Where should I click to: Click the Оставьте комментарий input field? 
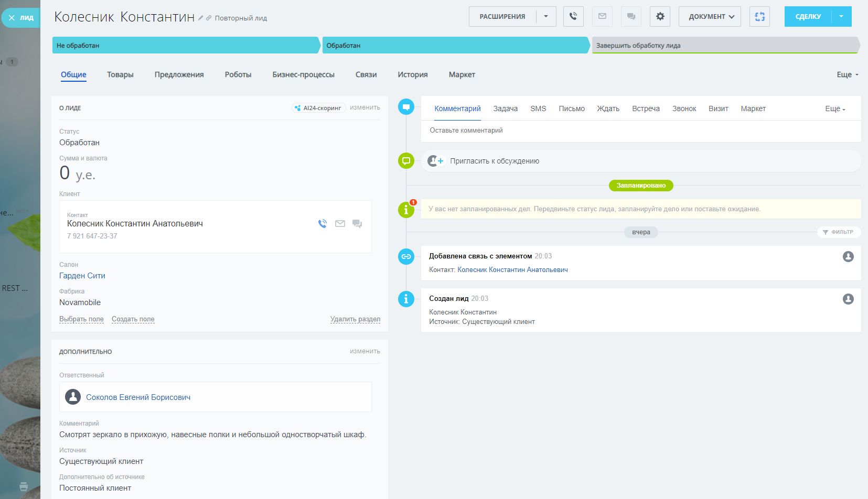[x=640, y=131]
